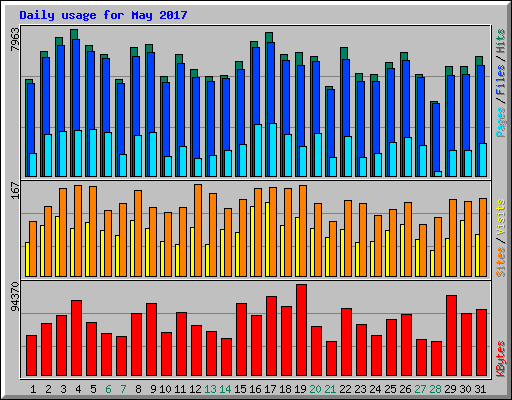Click the yellow Sites bar for day 17
This screenshot has height=400, width=512.
[267, 239]
